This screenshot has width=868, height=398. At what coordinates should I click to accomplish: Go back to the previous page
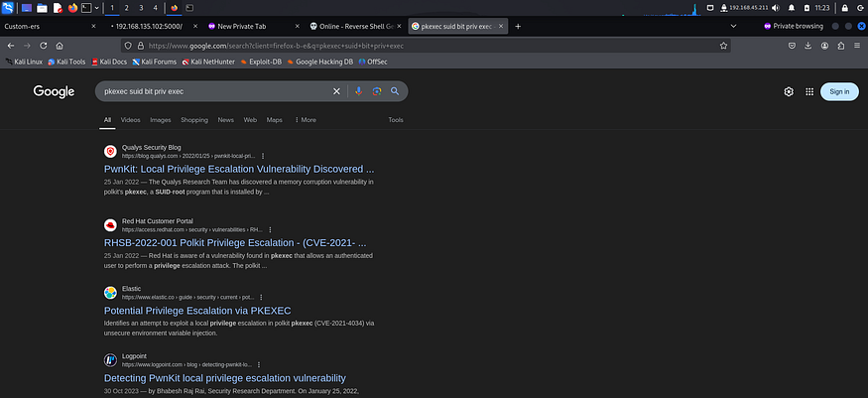tap(11, 46)
